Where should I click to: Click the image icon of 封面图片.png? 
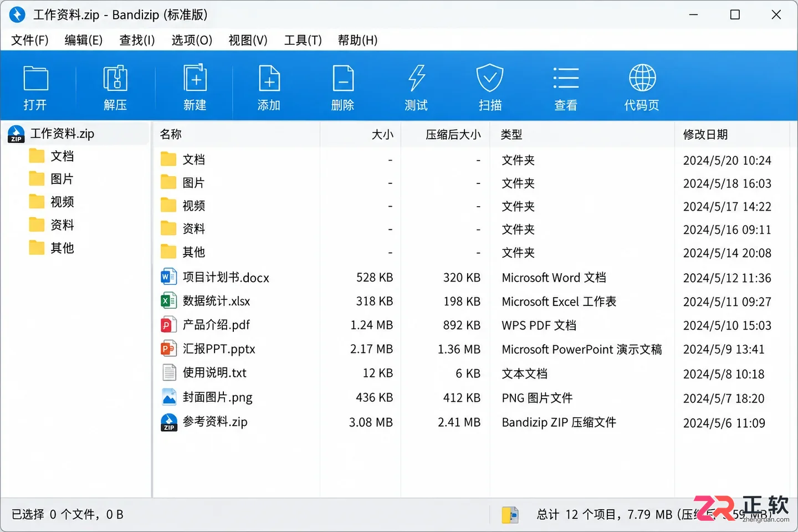tap(169, 397)
